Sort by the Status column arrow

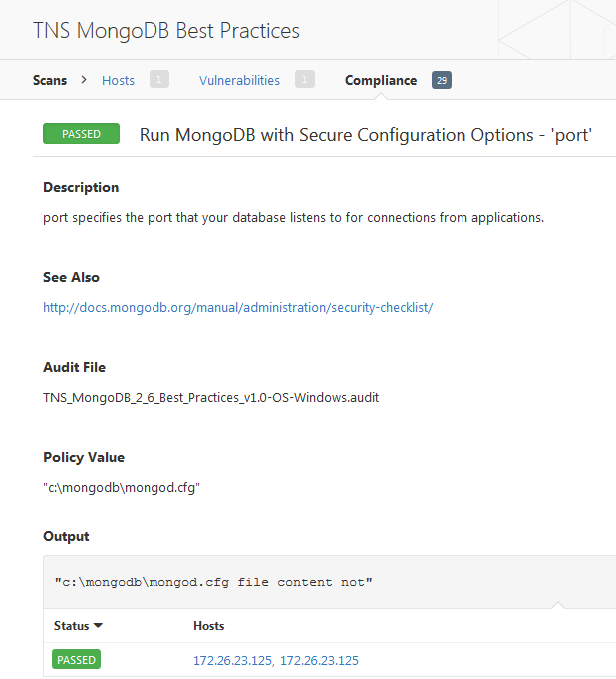[x=98, y=625]
